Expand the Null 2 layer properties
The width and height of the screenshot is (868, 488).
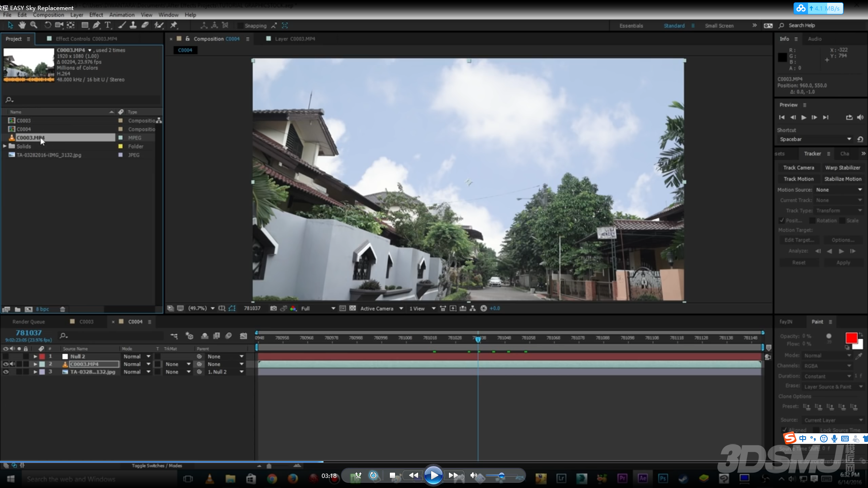coord(35,357)
